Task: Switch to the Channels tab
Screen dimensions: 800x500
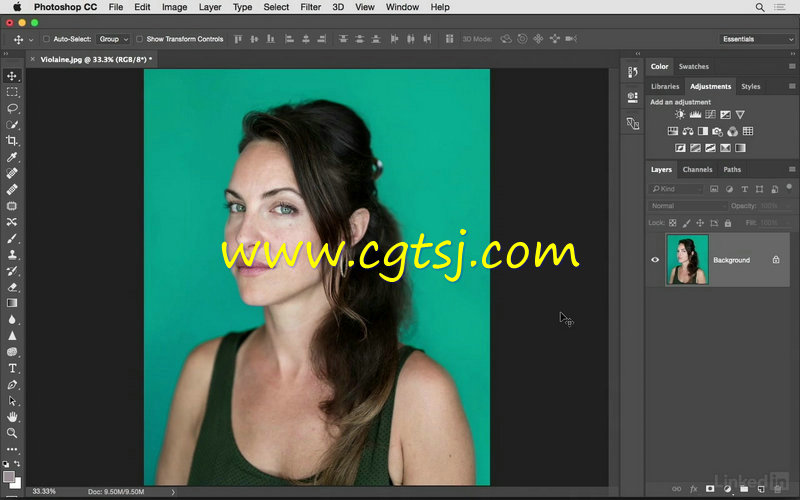Action: pyautogui.click(x=697, y=169)
